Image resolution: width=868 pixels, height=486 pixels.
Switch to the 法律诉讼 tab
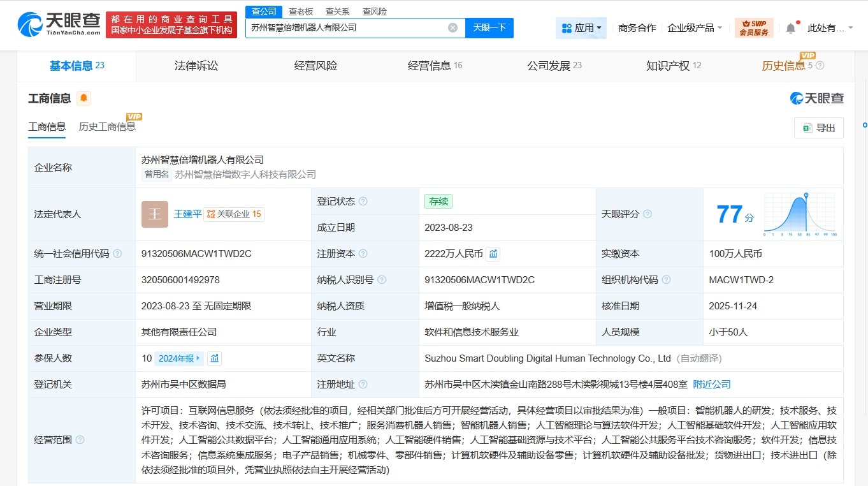(195, 66)
